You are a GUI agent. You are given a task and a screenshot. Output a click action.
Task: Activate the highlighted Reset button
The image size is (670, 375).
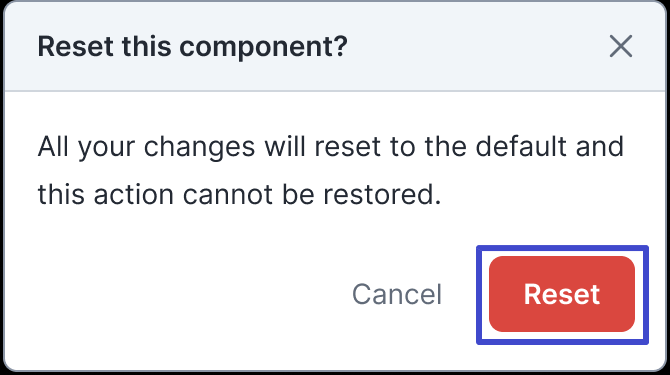click(562, 294)
